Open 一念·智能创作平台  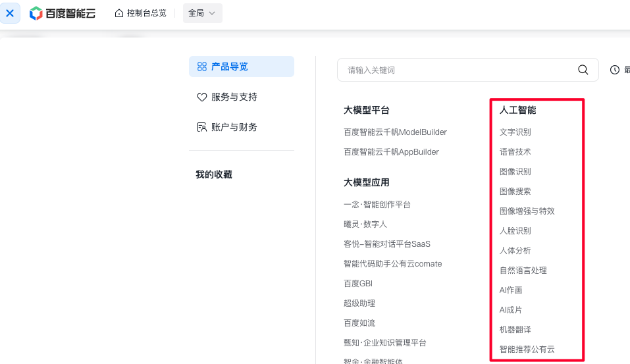pyautogui.click(x=377, y=205)
